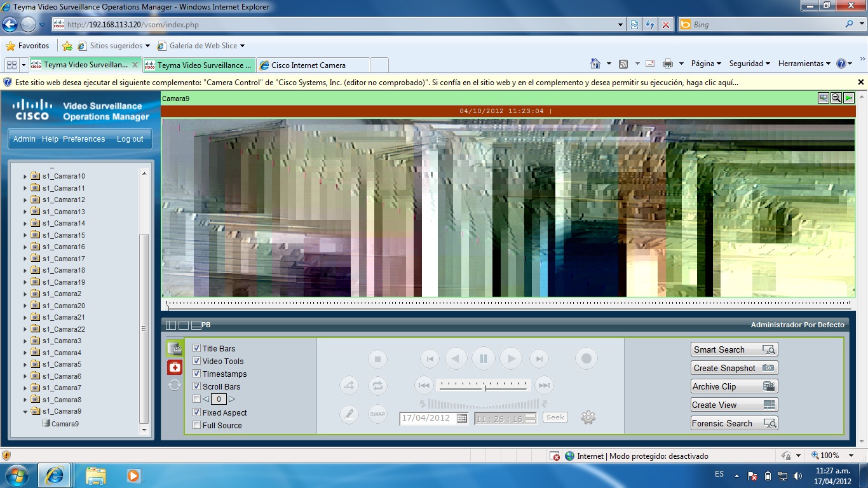Viewport: 868px width, 488px height.
Task: Expand the s1_Camara5 tree node
Action: [25, 365]
